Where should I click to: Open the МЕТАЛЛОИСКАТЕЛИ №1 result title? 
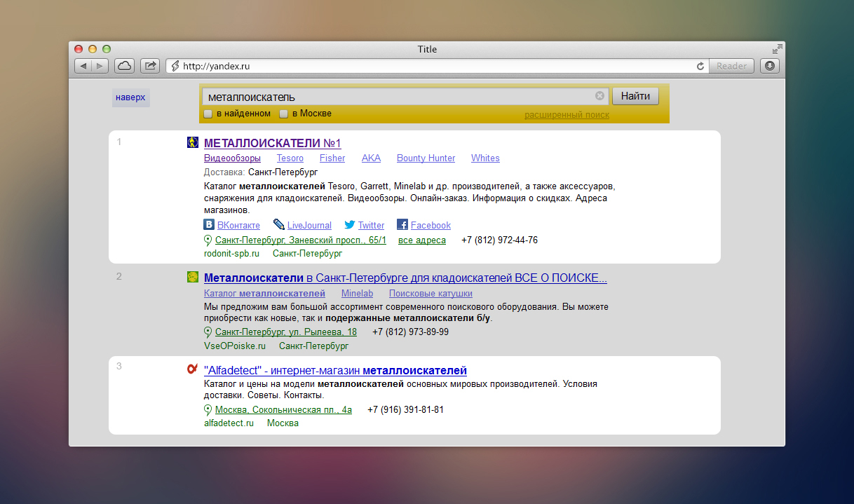pyautogui.click(x=273, y=143)
